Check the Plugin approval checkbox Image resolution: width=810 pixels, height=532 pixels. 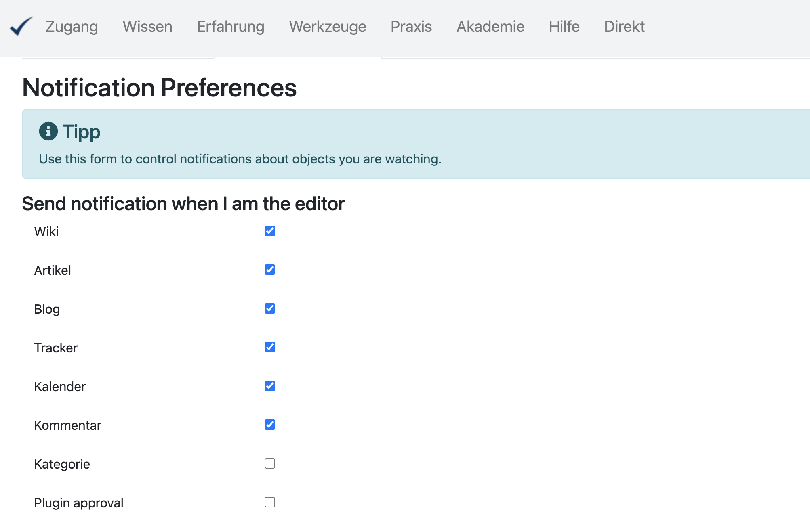[270, 502]
